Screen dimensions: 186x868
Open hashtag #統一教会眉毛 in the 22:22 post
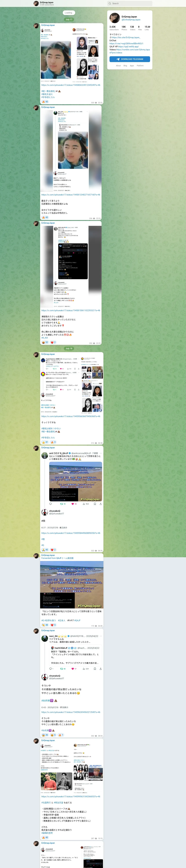point(48,91)
